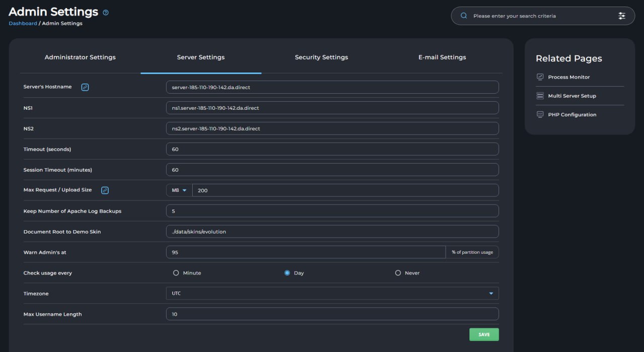Open PHP Configuration related page

572,114
